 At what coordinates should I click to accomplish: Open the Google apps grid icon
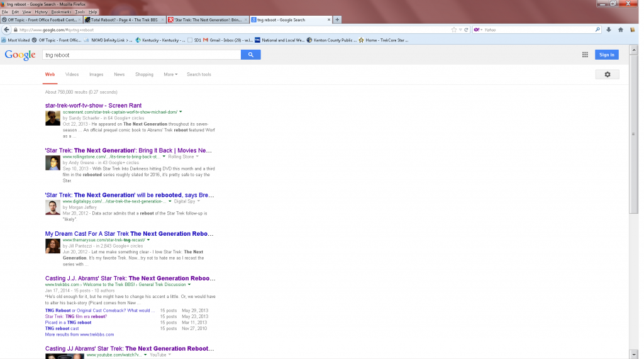pyautogui.click(x=585, y=55)
